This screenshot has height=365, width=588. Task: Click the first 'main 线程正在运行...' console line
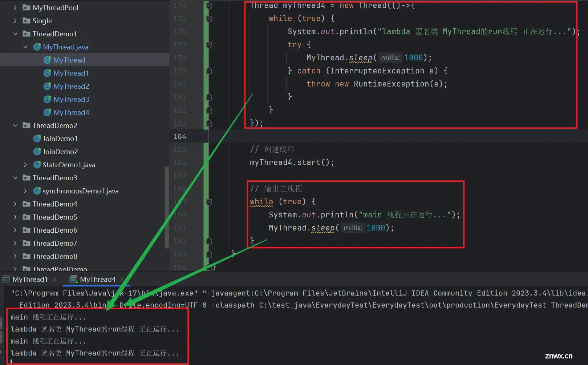pos(48,317)
